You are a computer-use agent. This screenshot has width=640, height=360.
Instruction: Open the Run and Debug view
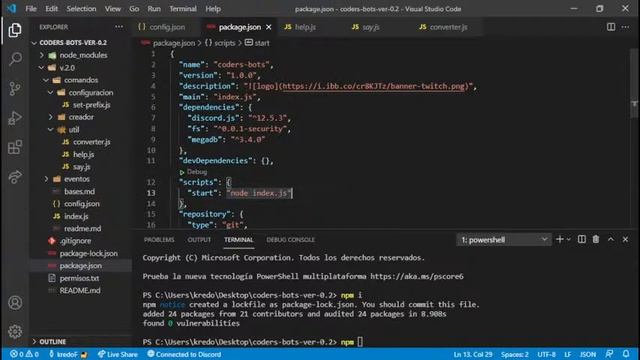[x=15, y=118]
